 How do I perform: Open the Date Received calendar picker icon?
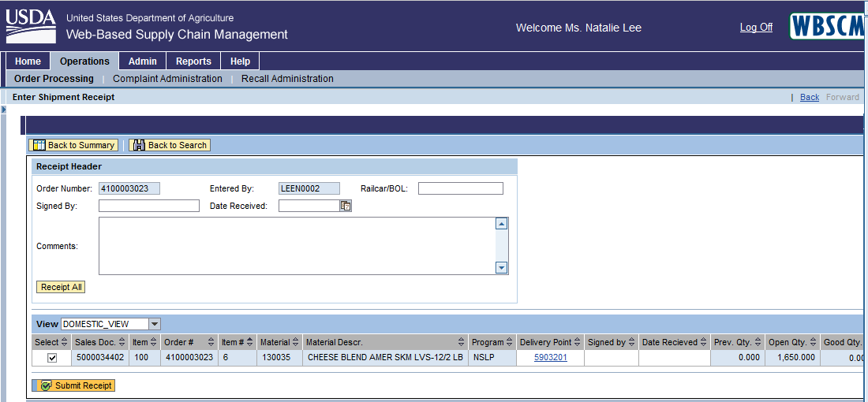(x=346, y=206)
